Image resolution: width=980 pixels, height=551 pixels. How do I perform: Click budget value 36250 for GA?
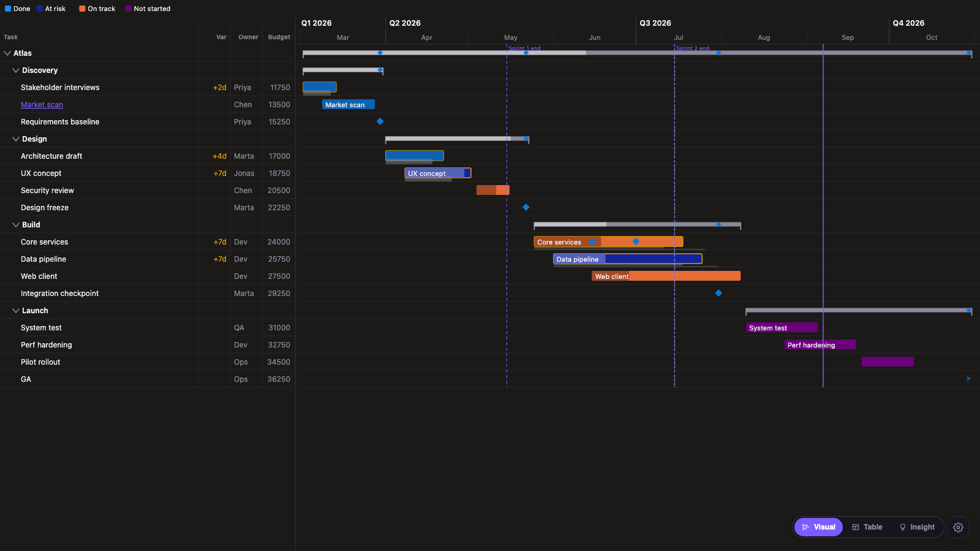pos(279,379)
